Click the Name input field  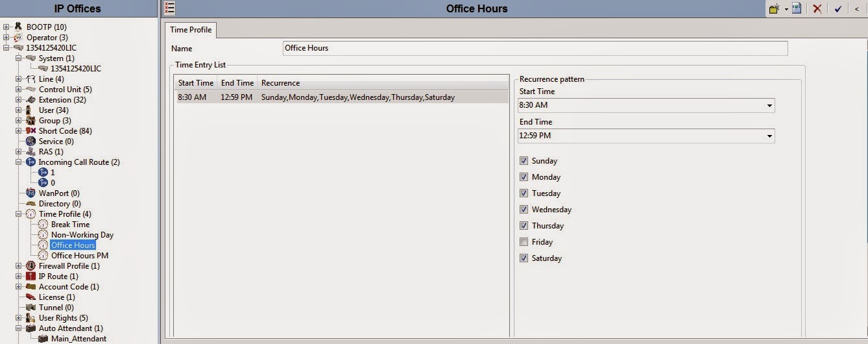pyautogui.click(x=535, y=48)
